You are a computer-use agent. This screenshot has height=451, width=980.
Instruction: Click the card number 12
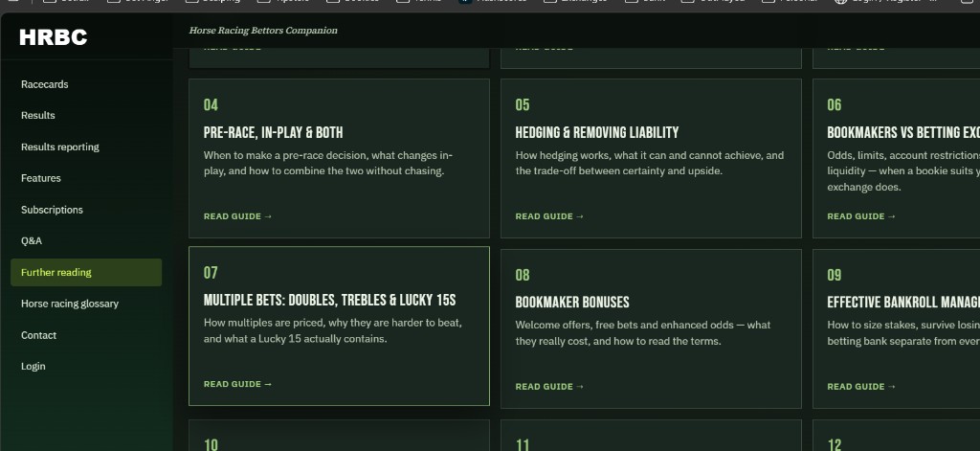[835, 444]
